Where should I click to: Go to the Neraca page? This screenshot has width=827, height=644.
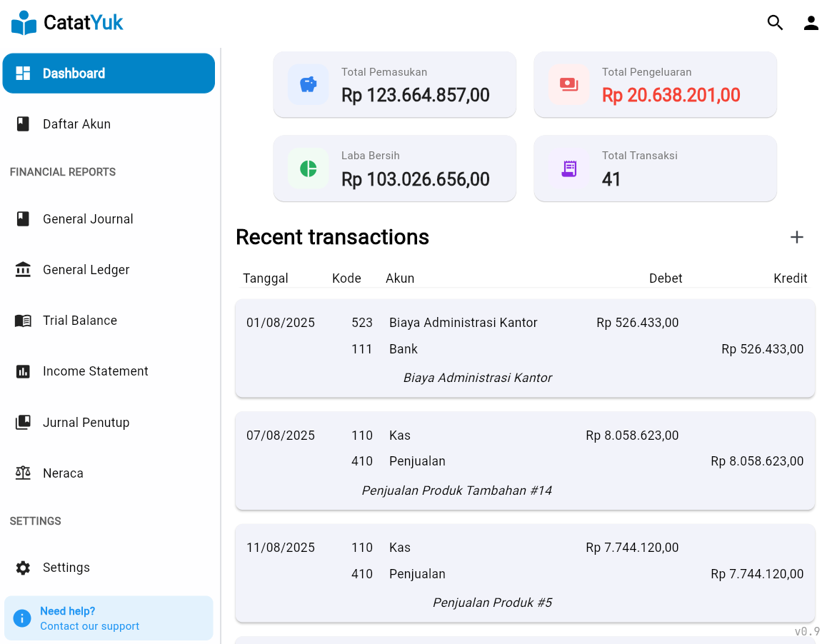63,473
